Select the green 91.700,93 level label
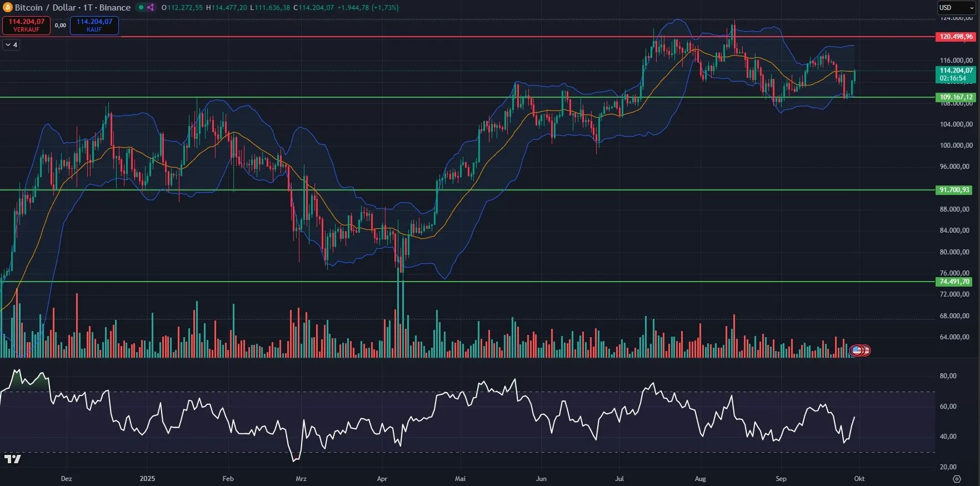This screenshot has height=486, width=980. point(954,190)
